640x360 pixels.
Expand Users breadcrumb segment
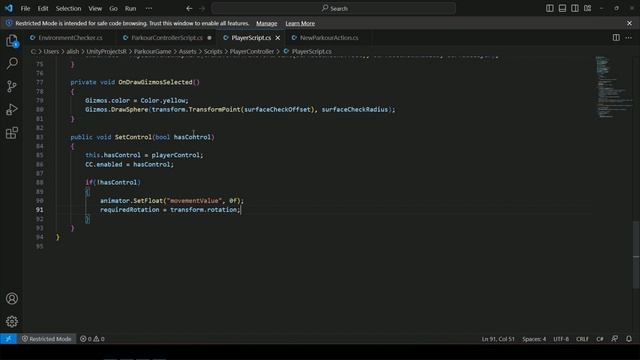pyautogui.click(x=51, y=51)
